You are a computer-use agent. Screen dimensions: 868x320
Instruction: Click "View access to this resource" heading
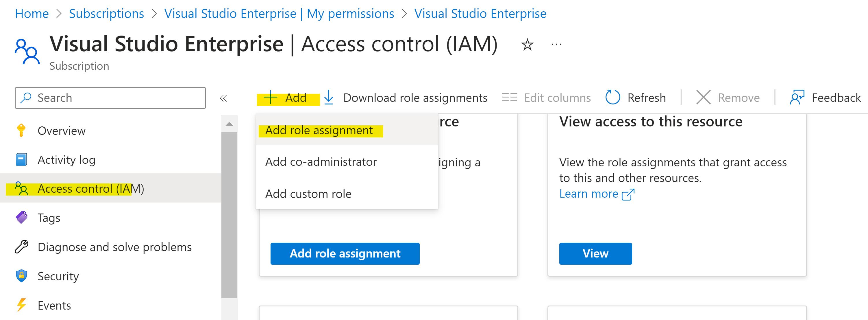click(651, 122)
